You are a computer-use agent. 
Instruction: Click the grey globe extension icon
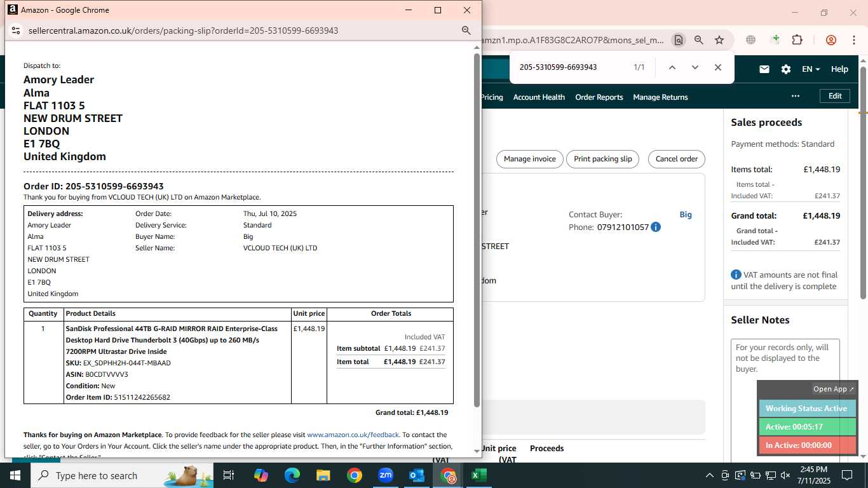click(x=751, y=40)
